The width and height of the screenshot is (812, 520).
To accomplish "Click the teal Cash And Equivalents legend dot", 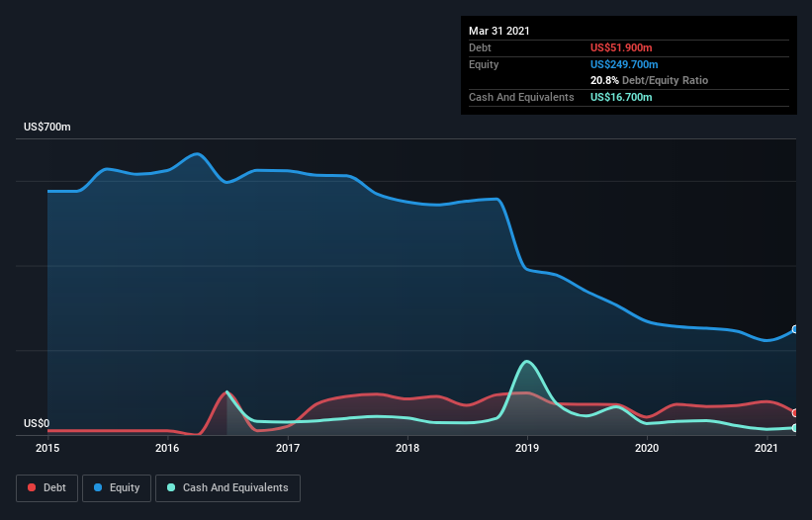I will (171, 487).
